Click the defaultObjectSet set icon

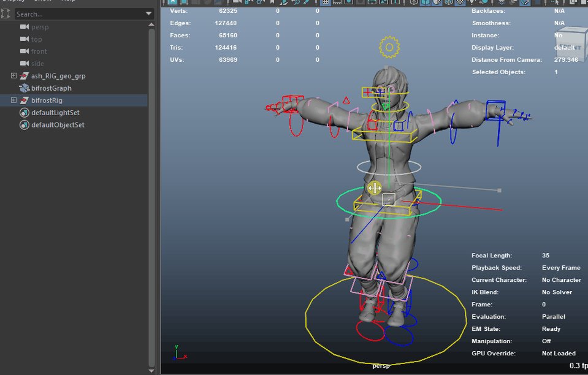click(x=25, y=125)
